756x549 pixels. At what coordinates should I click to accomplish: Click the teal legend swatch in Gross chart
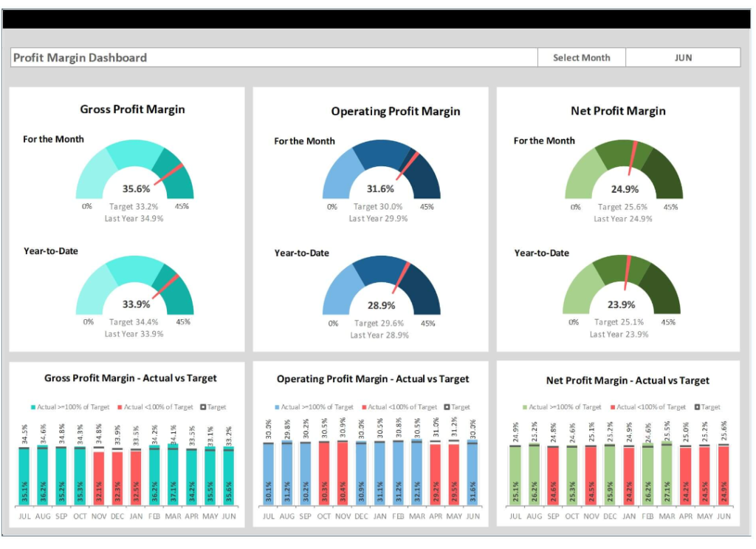[x=33, y=407]
